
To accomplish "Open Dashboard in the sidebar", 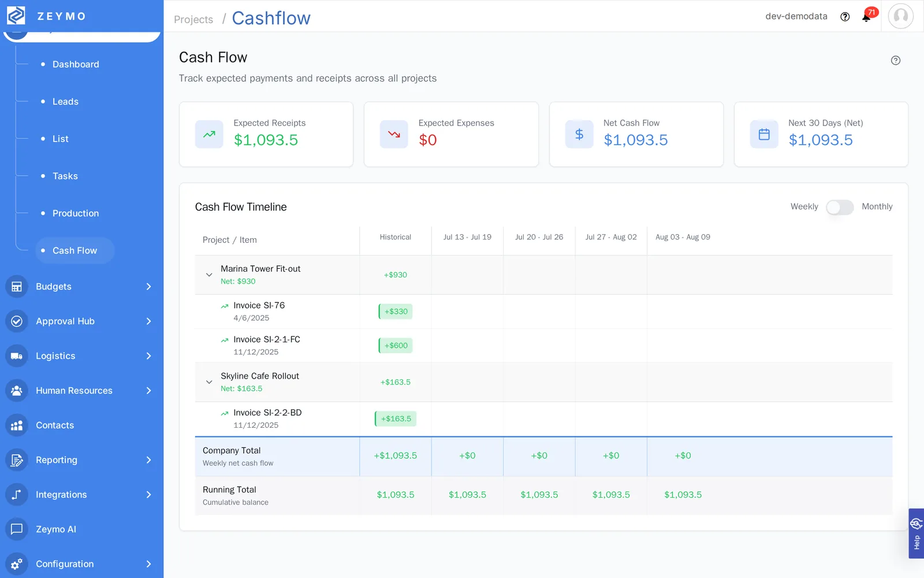I will point(76,64).
